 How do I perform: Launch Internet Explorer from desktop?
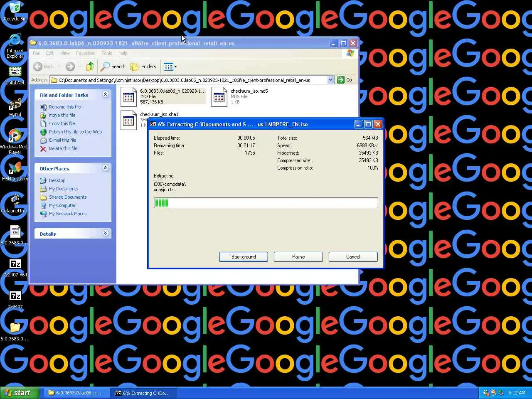pos(15,46)
